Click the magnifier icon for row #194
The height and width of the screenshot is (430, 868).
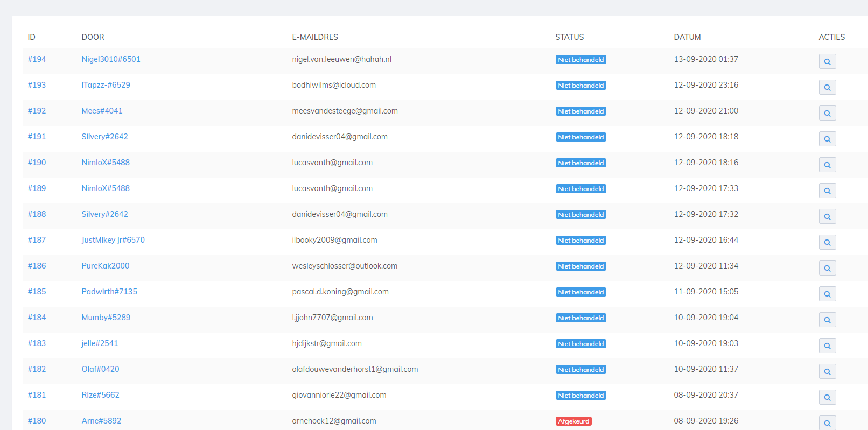(x=827, y=61)
